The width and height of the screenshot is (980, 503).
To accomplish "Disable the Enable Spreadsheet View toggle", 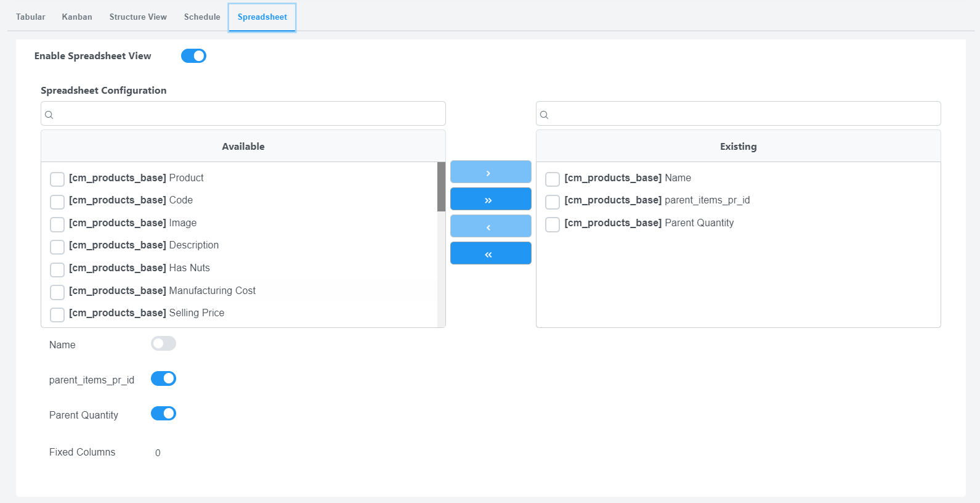I will 193,56.
